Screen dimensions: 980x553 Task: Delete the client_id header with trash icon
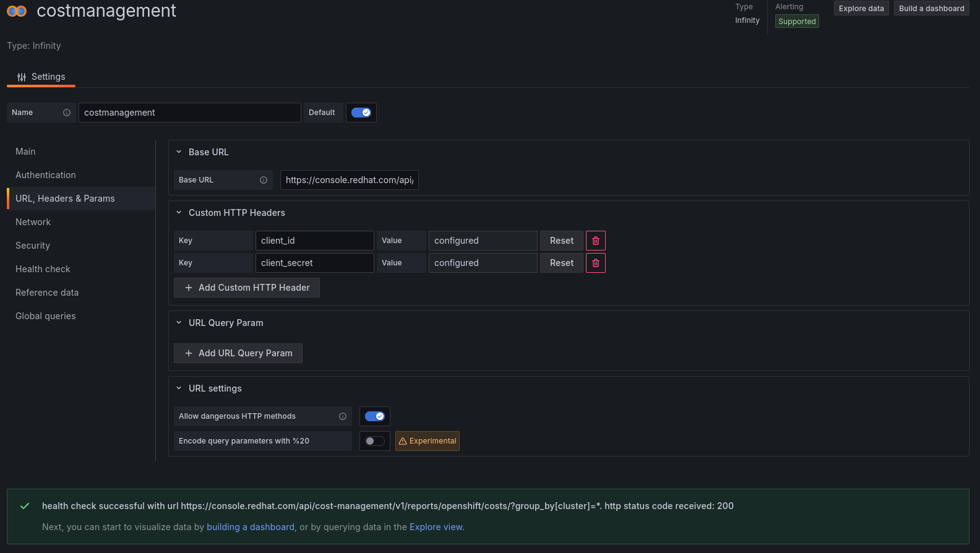[596, 241]
